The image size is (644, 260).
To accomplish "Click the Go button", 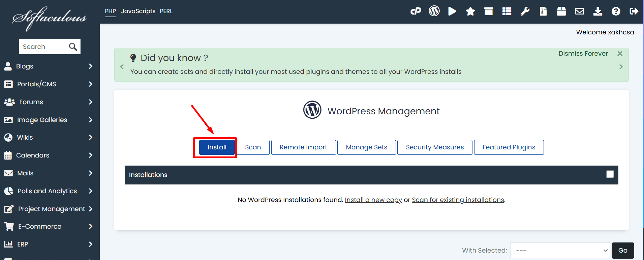I will click(x=623, y=250).
